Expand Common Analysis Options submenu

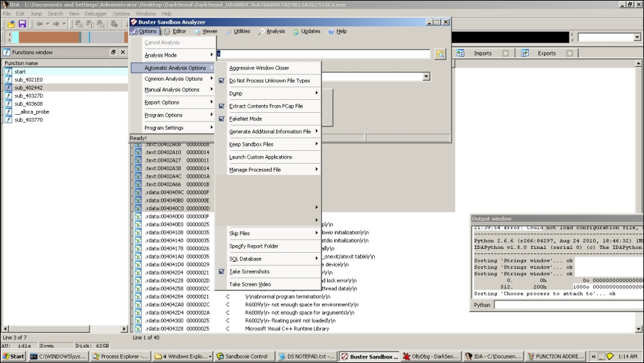coord(173,79)
